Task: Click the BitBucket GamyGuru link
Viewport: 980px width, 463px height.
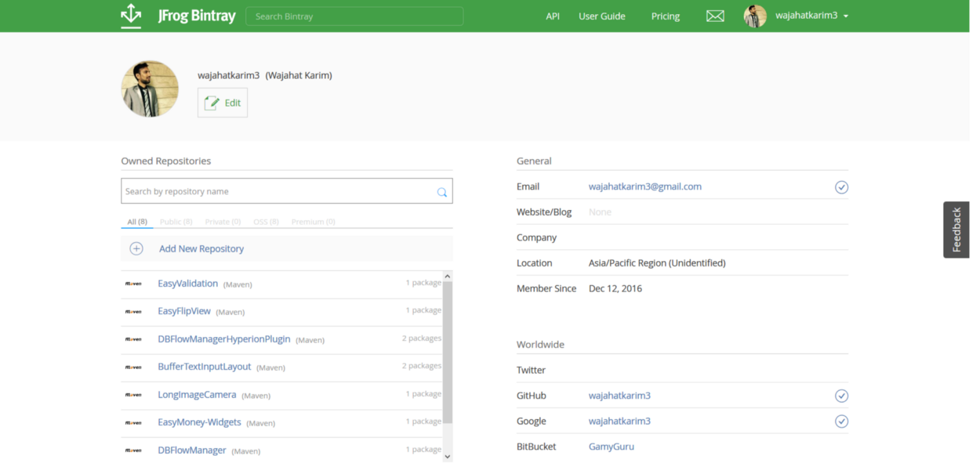Action: tap(612, 447)
